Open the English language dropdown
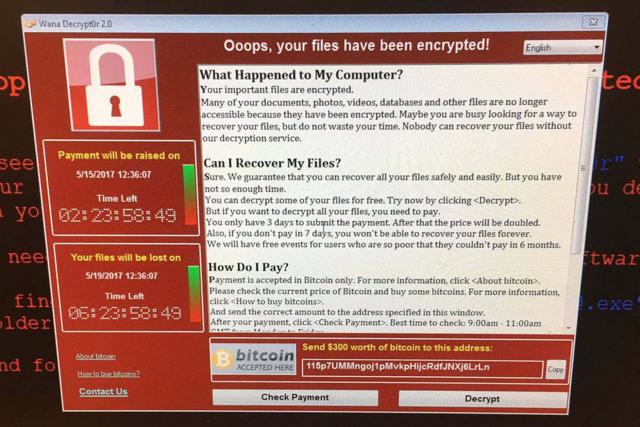This screenshot has height=427, width=640. pyautogui.click(x=562, y=47)
